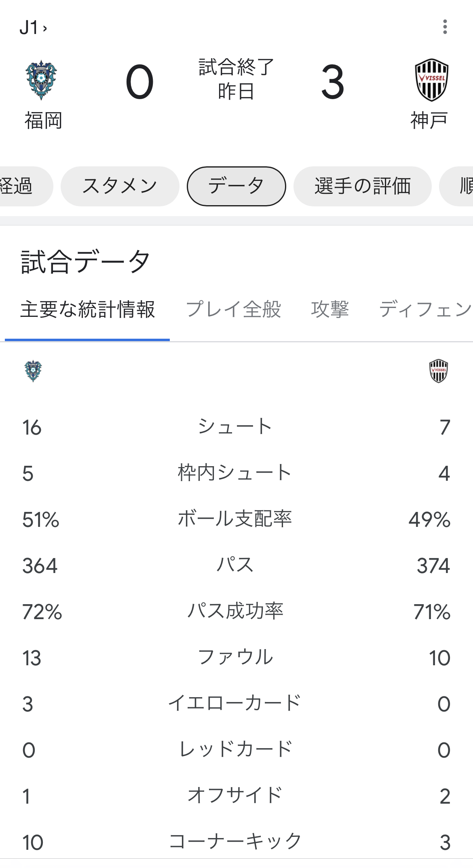Viewport: 473px width, 868px height.
Task: Click the コーナーキック stat row label
Action: point(235,842)
